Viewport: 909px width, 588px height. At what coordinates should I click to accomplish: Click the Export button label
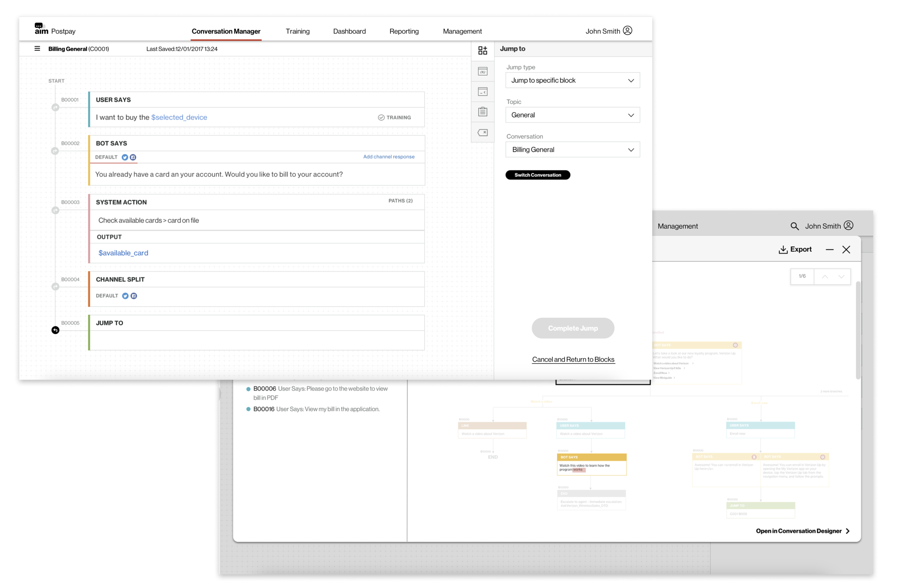(801, 249)
